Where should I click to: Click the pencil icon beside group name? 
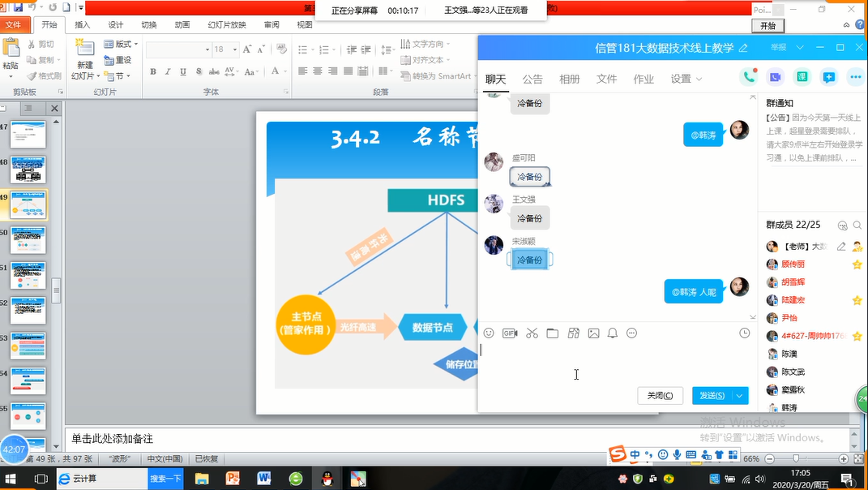coord(743,48)
